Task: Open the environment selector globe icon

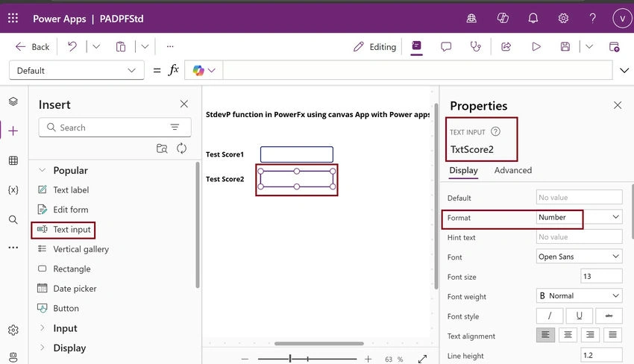Action: (x=471, y=18)
